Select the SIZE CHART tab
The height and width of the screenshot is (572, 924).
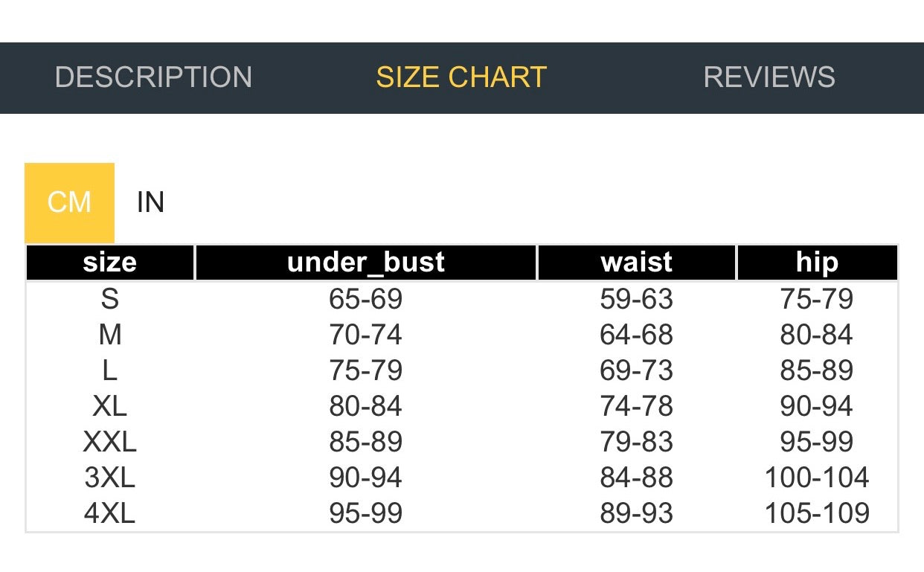point(461,77)
